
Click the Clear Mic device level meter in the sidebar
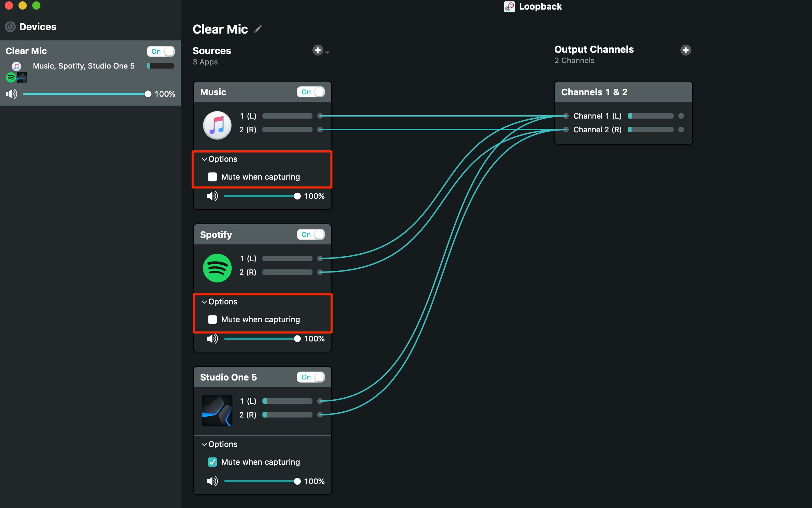tap(160, 66)
